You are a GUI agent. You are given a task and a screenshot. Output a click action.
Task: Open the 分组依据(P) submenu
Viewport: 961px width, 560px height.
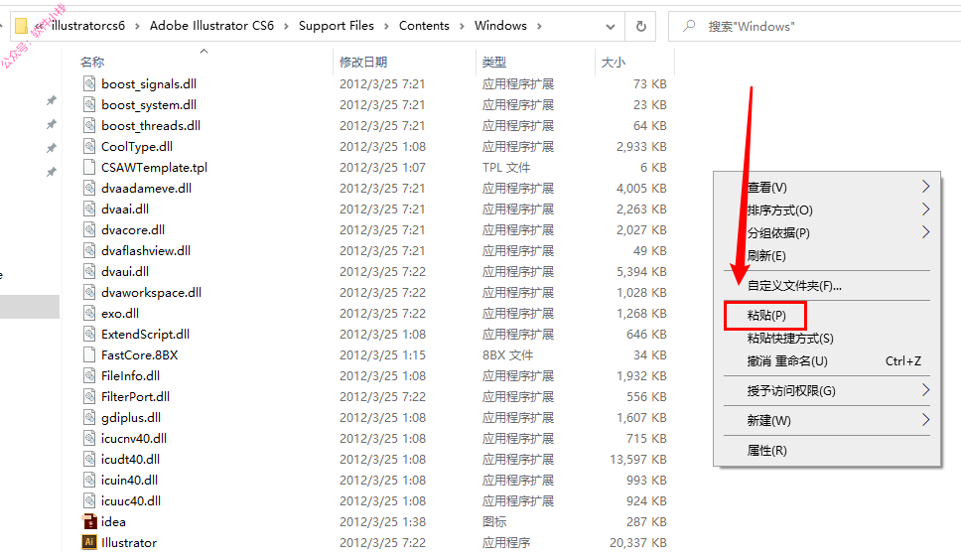(x=827, y=232)
